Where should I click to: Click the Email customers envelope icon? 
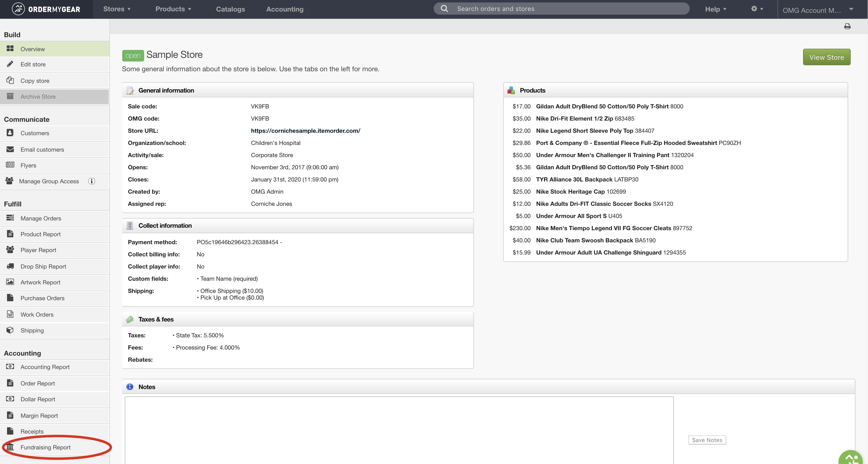tap(10, 149)
